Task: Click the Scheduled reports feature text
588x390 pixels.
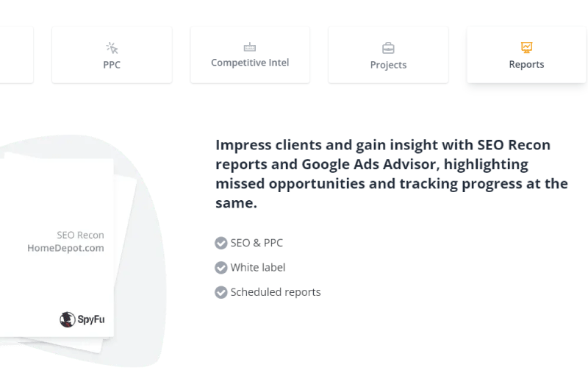Action: coord(276,292)
